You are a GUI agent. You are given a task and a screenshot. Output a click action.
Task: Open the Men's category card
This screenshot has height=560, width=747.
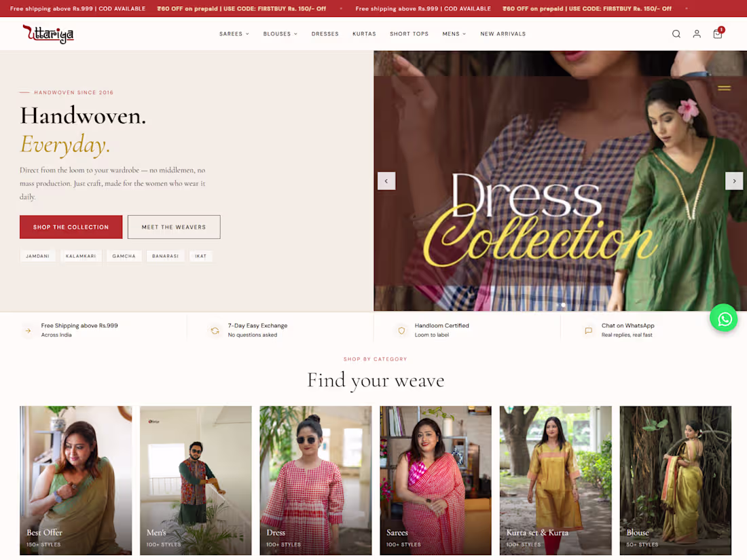click(196, 481)
